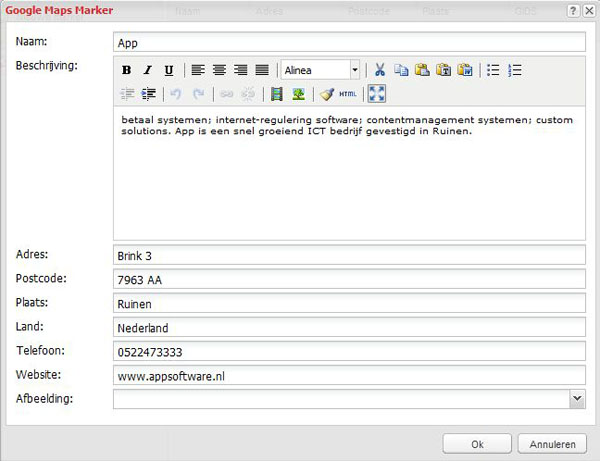Screen dimensions: 600x461
Task: Close the Google Maps Marker dialog
Action: (x=589, y=11)
